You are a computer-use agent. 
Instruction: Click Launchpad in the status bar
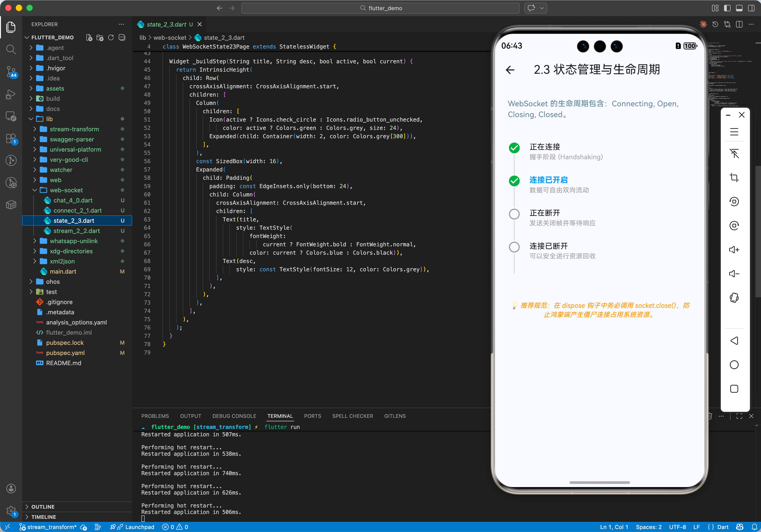[x=139, y=527]
